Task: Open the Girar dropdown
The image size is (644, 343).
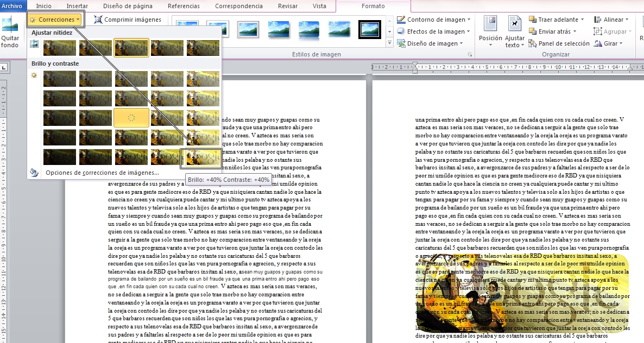Action: (x=608, y=43)
